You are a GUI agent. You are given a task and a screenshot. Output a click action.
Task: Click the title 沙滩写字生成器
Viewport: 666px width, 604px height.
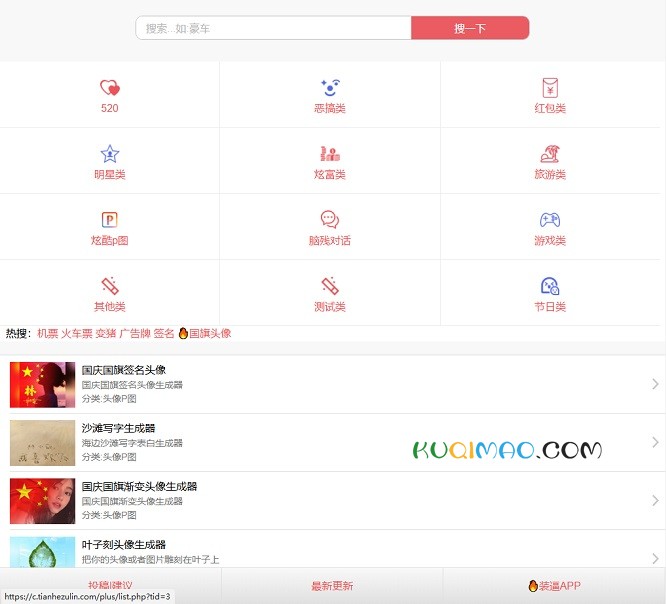tap(119, 429)
